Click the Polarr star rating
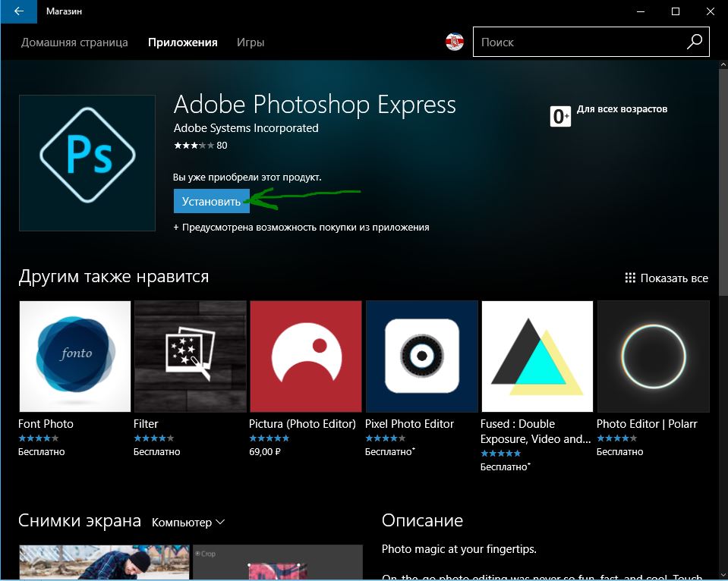728x581 pixels. point(617,438)
